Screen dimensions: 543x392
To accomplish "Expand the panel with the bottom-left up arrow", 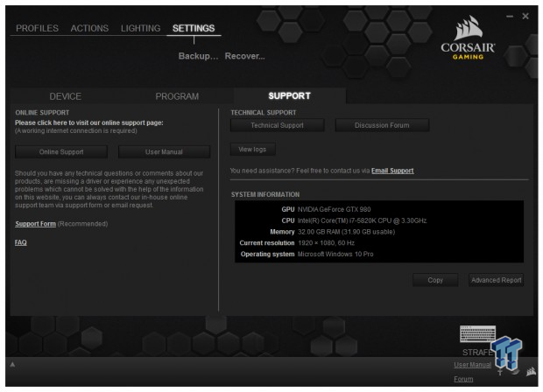I will click(x=12, y=364).
